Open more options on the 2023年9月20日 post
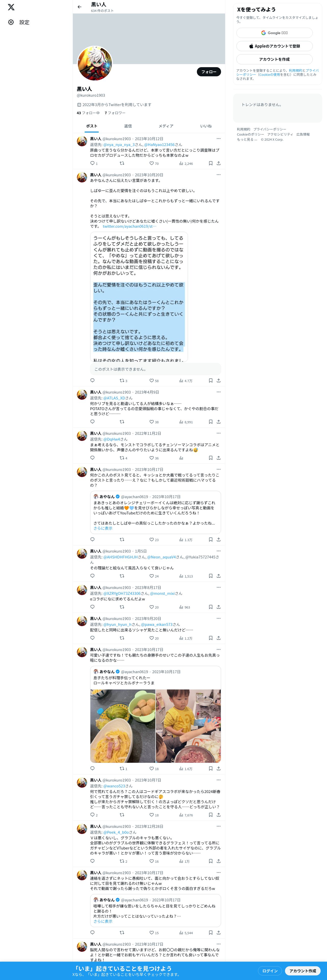 [219, 618]
